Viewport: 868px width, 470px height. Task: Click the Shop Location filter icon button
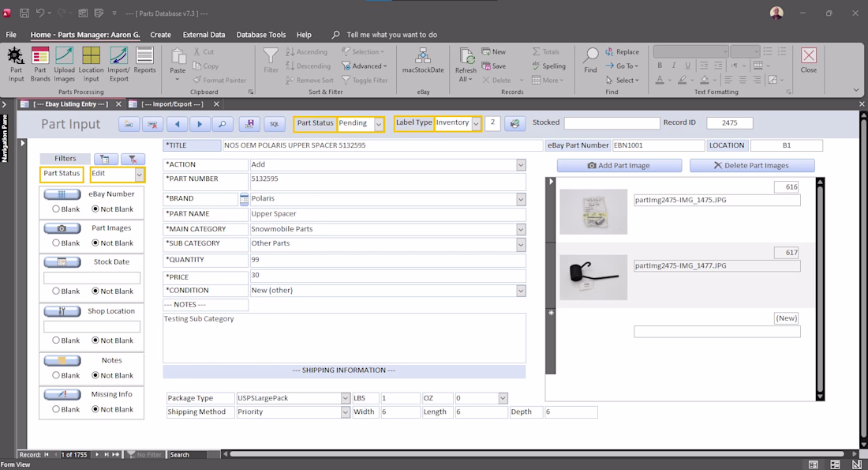coord(62,311)
